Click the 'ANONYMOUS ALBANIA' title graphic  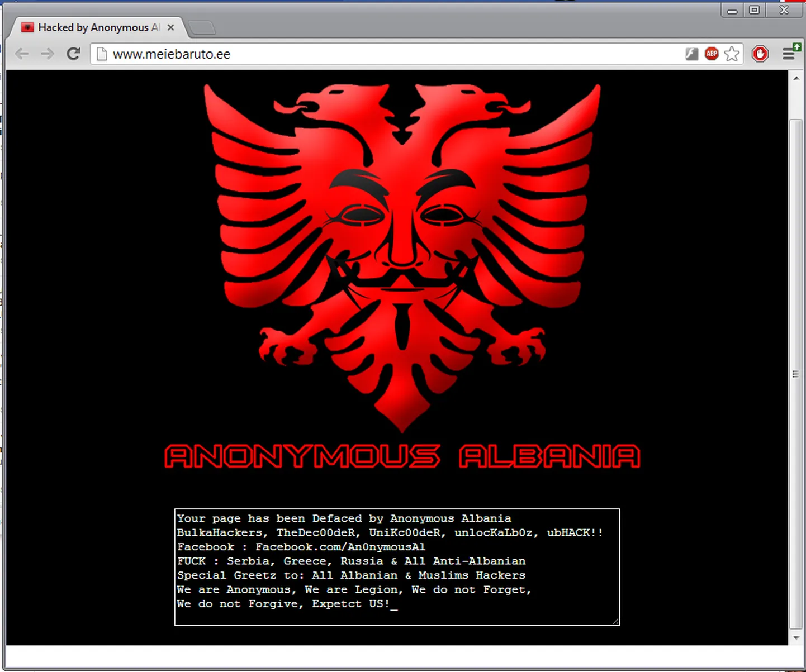click(402, 456)
